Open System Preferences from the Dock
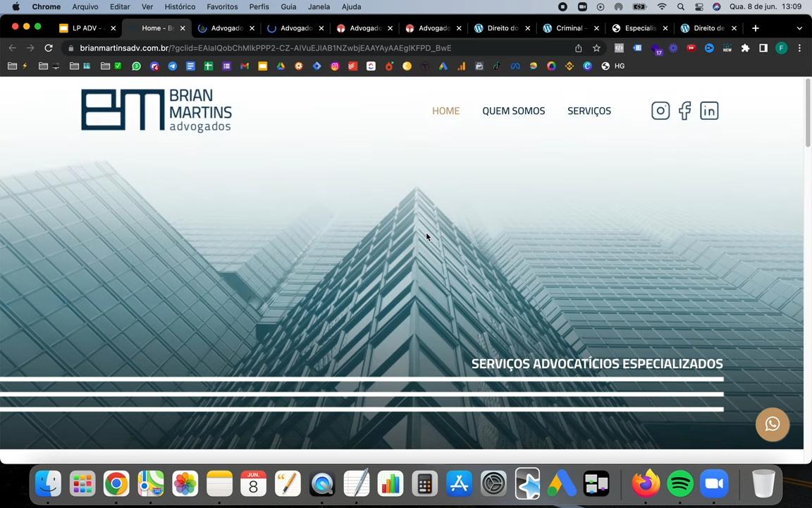Screen dimensions: 812x508 pos(493,483)
